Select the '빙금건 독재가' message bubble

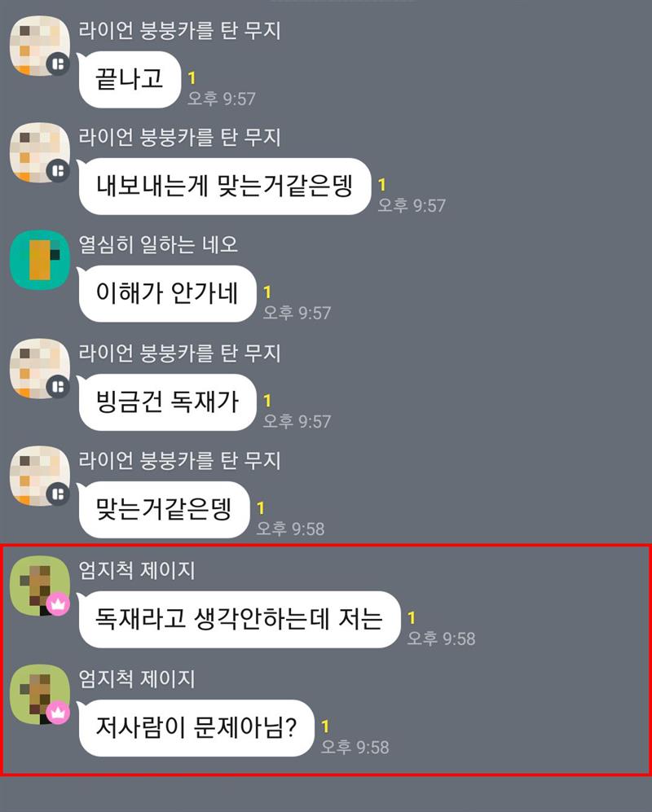[167, 402]
